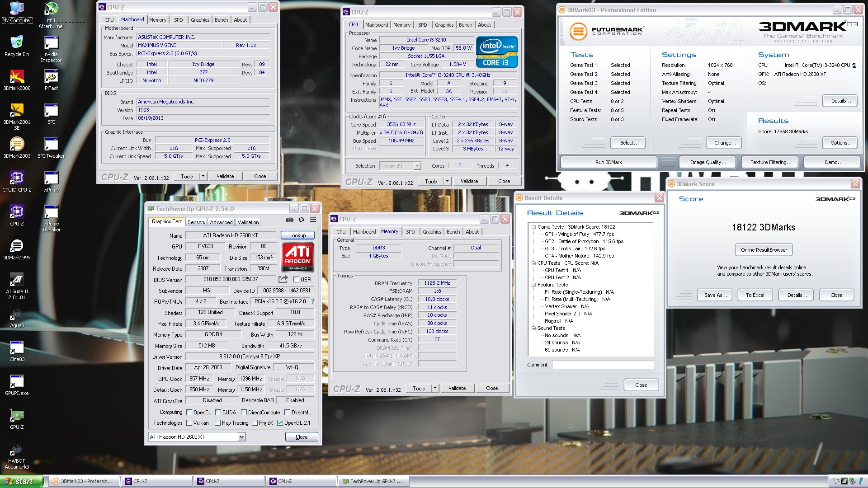The image size is (868, 488).
Task: Click Lookup button in GPU-Z
Action: (x=297, y=235)
